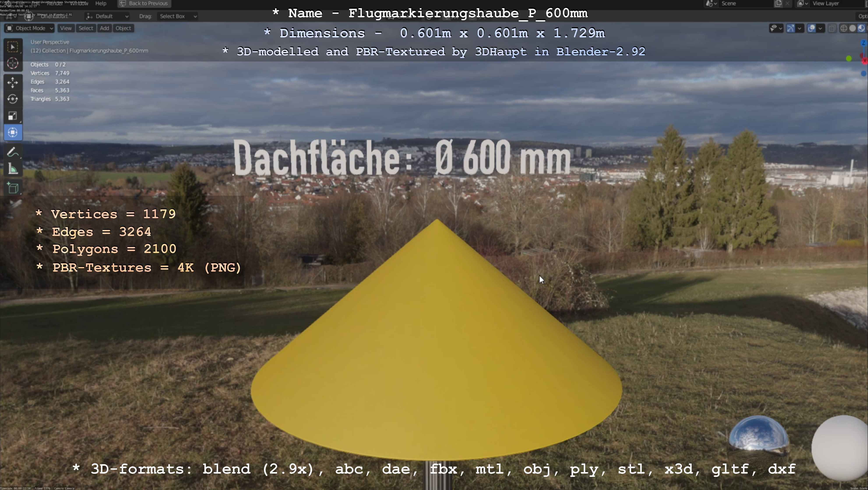Switch to wireframe viewport shading
This screenshot has height=490, width=868.
[844, 28]
